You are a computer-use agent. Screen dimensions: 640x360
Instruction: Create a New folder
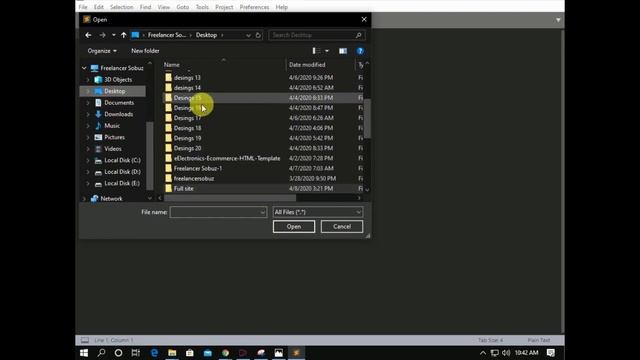[145, 51]
